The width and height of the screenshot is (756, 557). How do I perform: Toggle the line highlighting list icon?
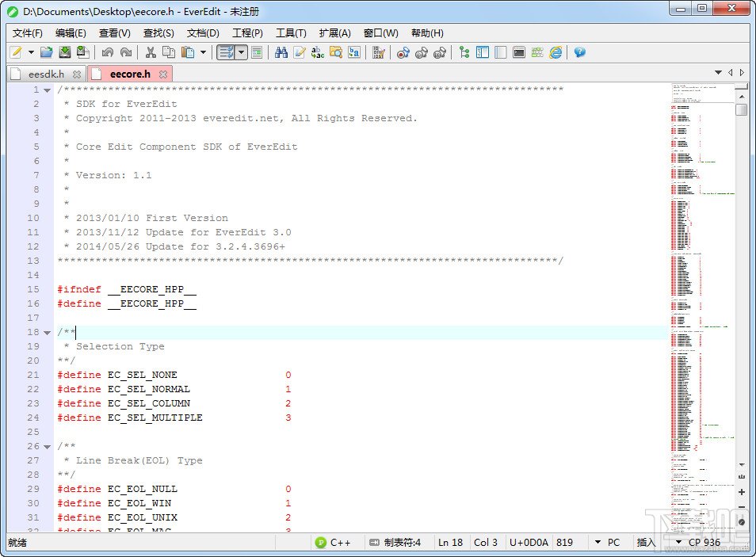tap(257, 52)
